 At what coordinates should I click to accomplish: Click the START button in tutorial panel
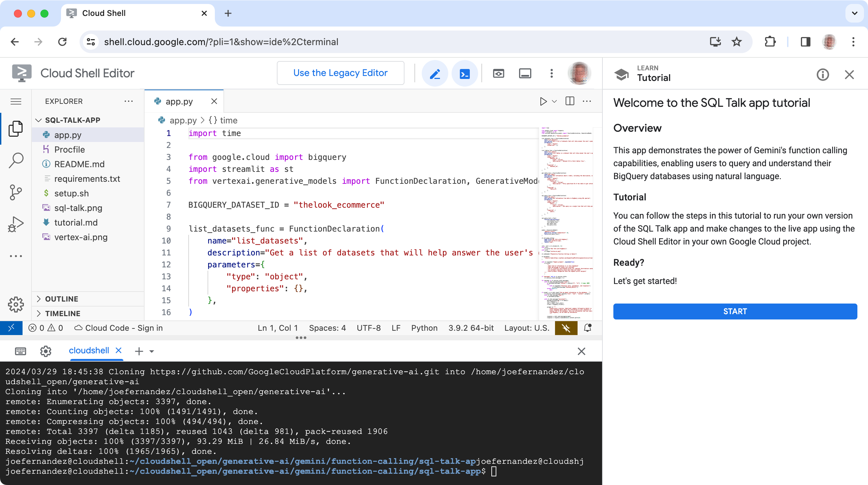[x=734, y=311]
